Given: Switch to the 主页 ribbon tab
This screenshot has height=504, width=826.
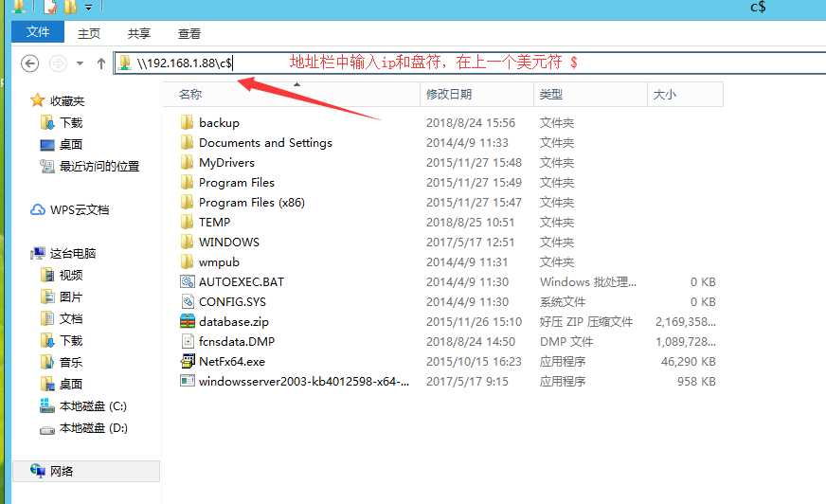Looking at the screenshot, I should pos(88,34).
